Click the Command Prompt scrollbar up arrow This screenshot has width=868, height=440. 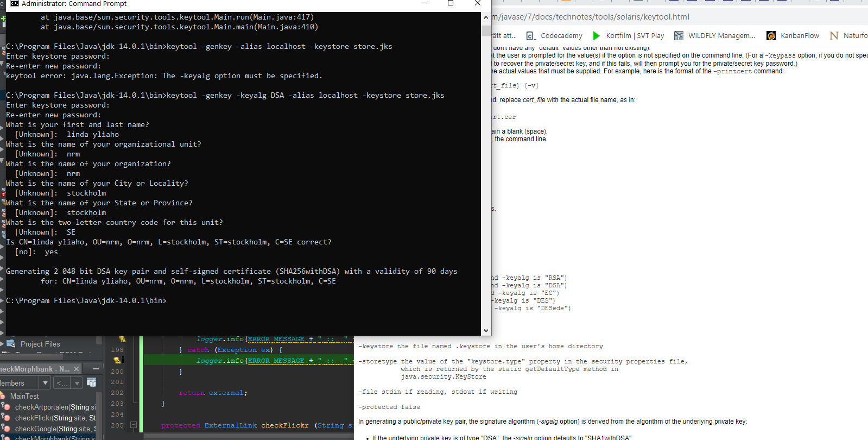pyautogui.click(x=486, y=17)
